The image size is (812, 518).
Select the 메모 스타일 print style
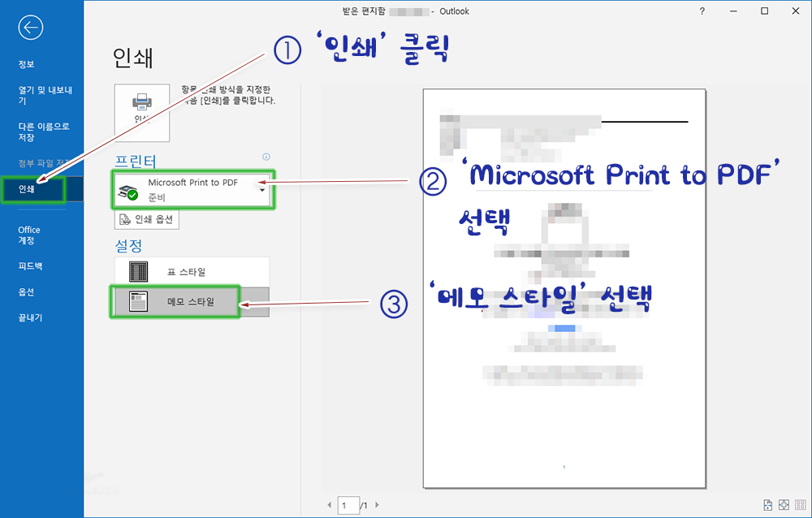coord(192,301)
